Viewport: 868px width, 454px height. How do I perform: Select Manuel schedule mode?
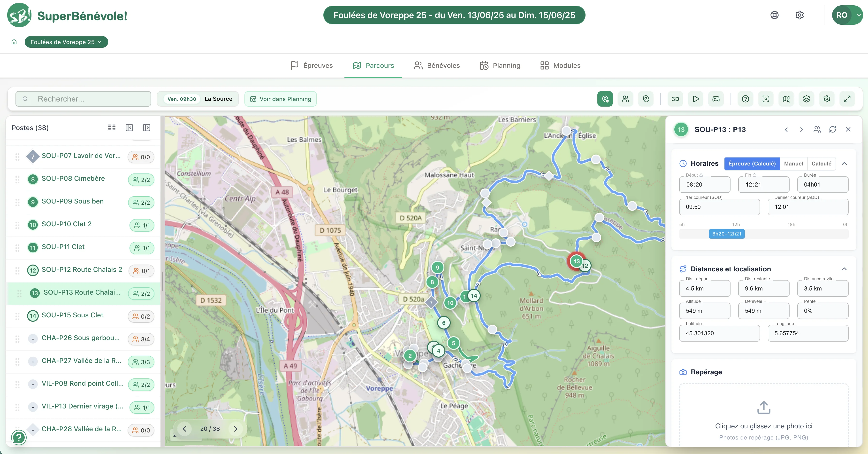pyautogui.click(x=793, y=164)
